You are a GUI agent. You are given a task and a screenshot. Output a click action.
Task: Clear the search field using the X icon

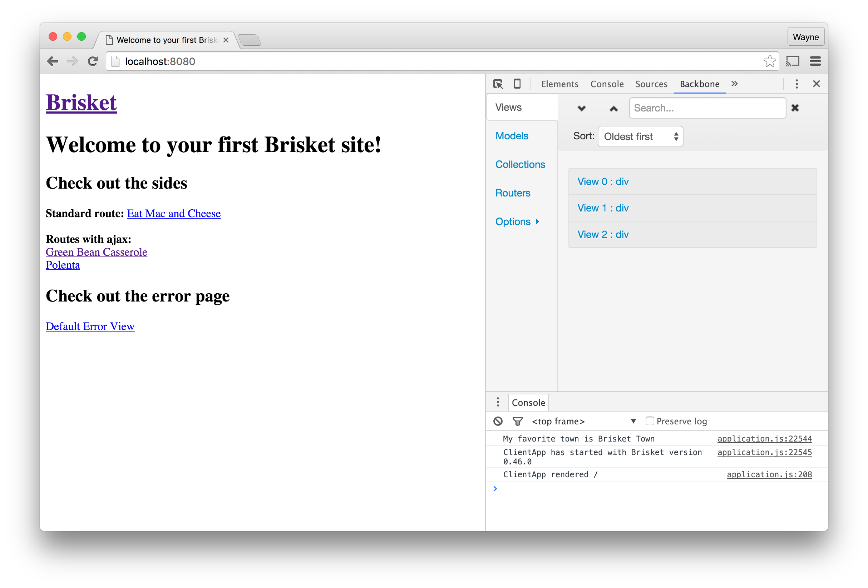795,108
